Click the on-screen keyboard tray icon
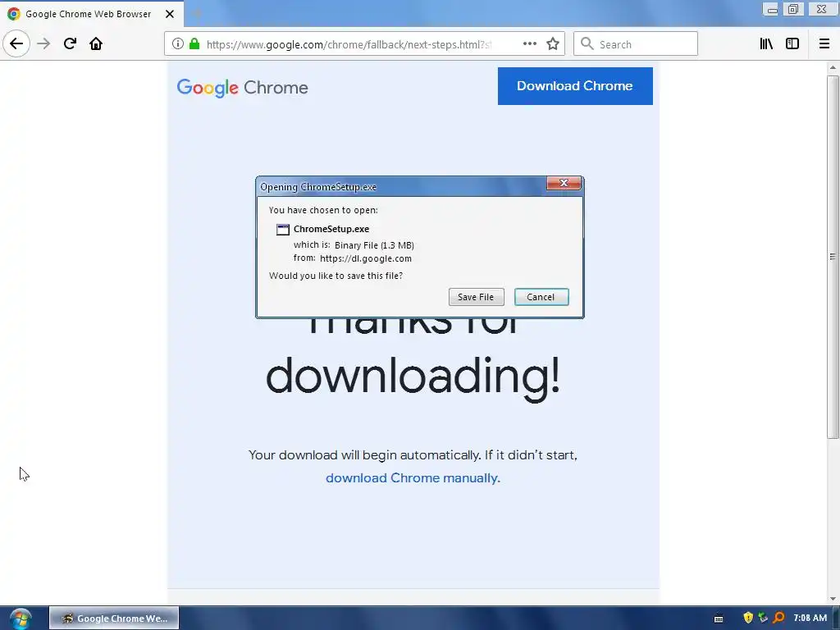The width and height of the screenshot is (840, 630). (x=719, y=619)
